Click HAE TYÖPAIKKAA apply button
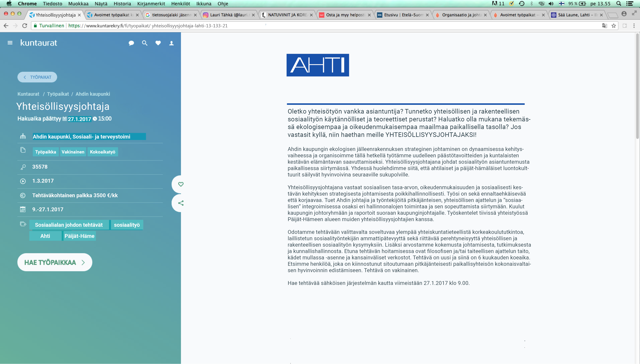The height and width of the screenshot is (364, 640). [x=55, y=262]
